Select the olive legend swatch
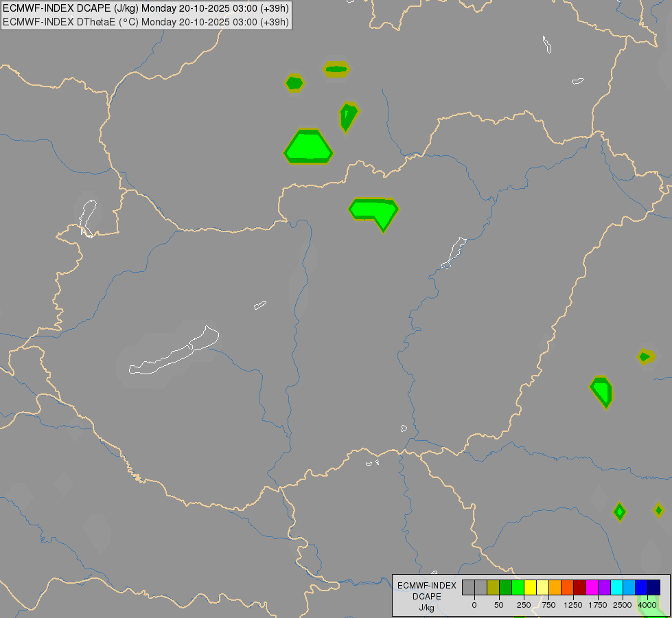Viewport: 672px width, 618px height. (x=493, y=587)
